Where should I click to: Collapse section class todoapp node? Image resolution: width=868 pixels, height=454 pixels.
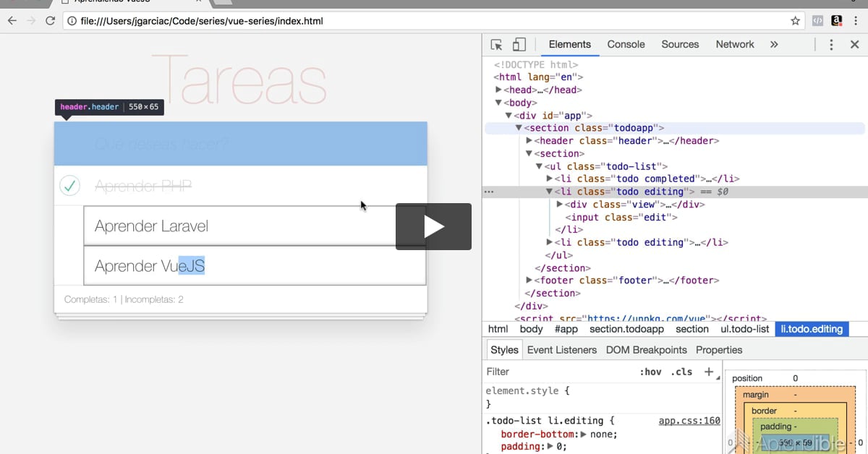pyautogui.click(x=519, y=128)
